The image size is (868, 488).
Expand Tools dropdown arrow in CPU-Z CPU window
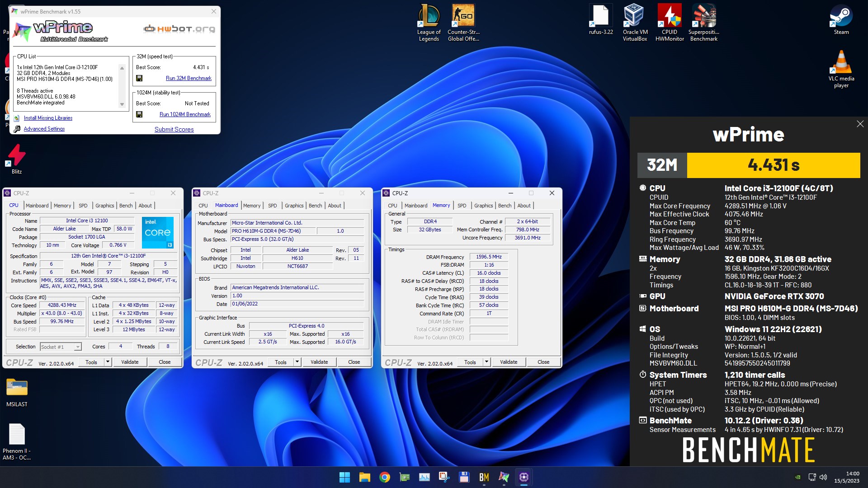pyautogui.click(x=108, y=362)
